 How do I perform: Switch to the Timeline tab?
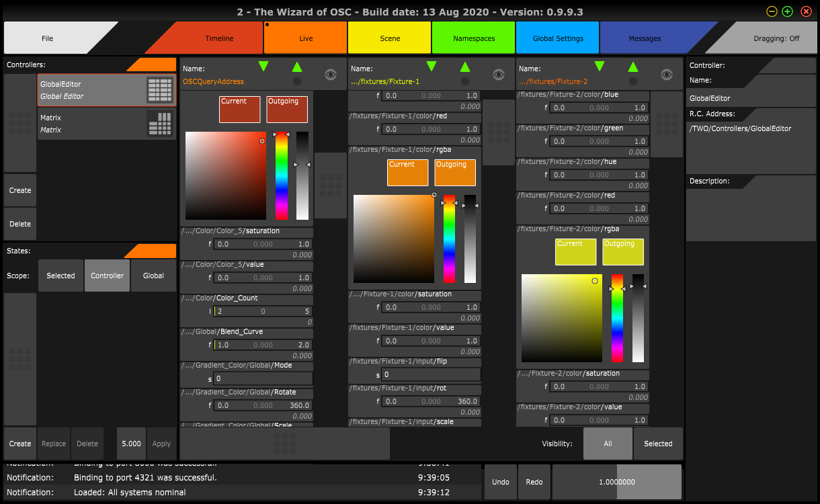pyautogui.click(x=219, y=38)
